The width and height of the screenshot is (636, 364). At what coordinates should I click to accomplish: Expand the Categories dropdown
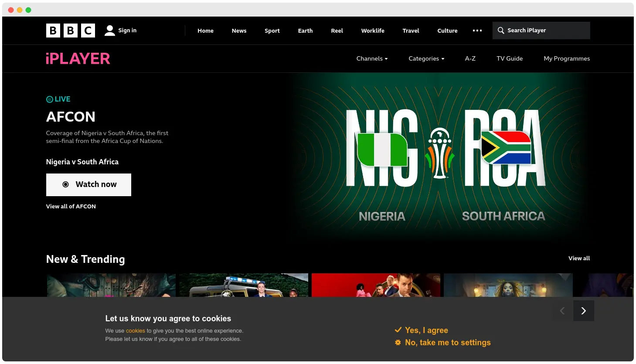426,58
